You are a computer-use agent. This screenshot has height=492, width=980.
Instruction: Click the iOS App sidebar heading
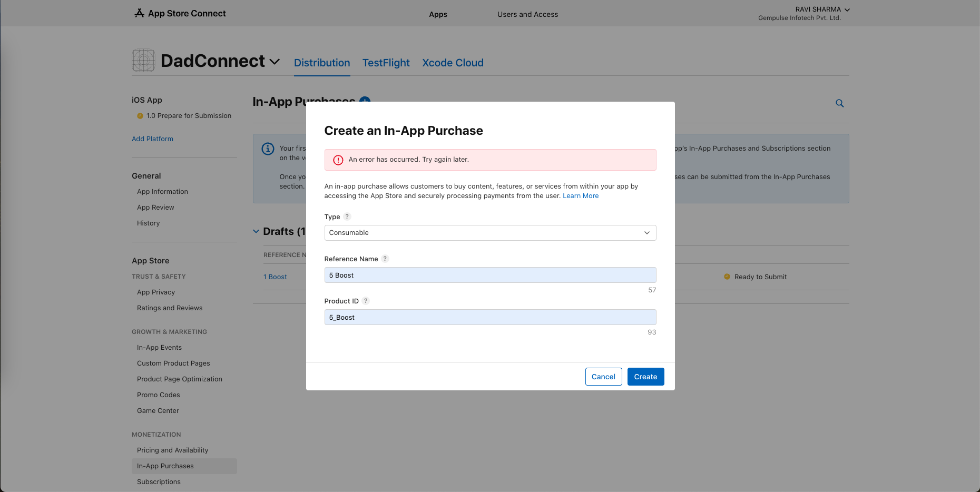(x=147, y=100)
